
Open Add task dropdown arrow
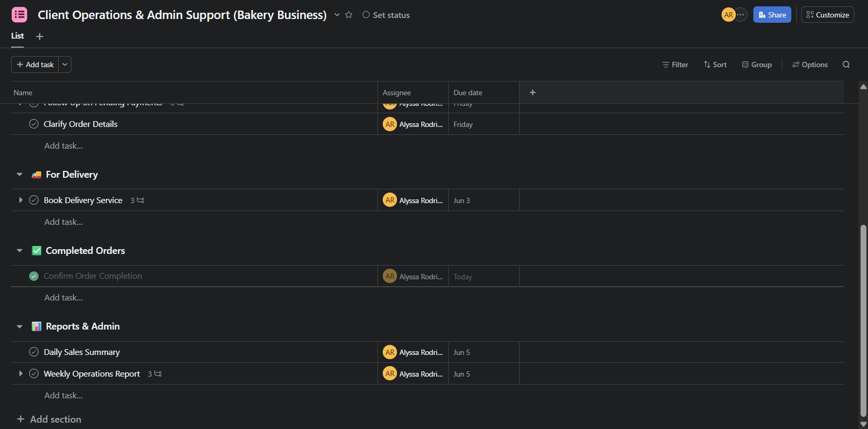click(x=65, y=65)
